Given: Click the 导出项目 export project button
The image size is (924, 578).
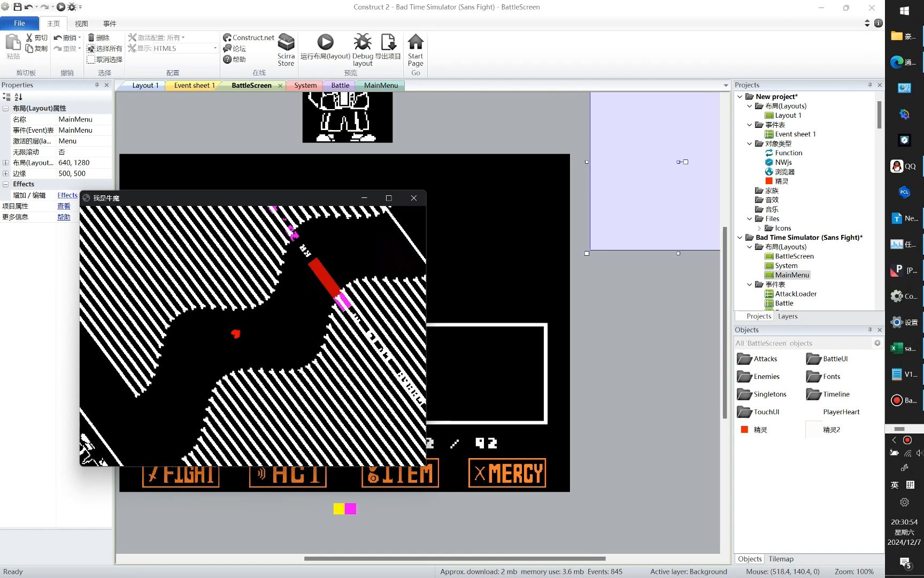Looking at the screenshot, I should coord(388,47).
